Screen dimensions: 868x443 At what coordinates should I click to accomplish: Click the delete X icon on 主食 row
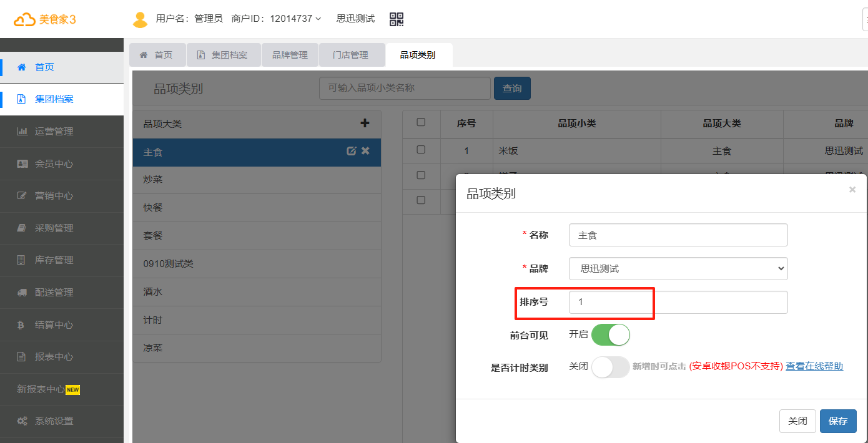[366, 151]
